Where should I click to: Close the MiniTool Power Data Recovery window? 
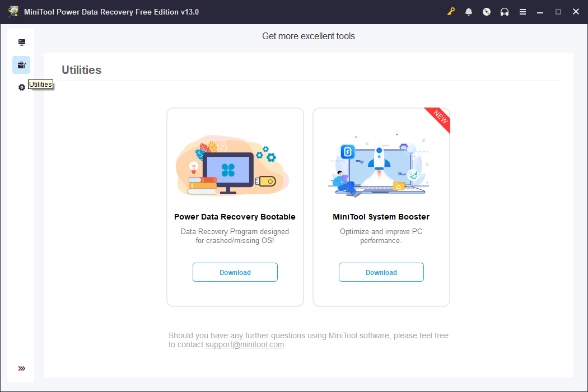(576, 12)
